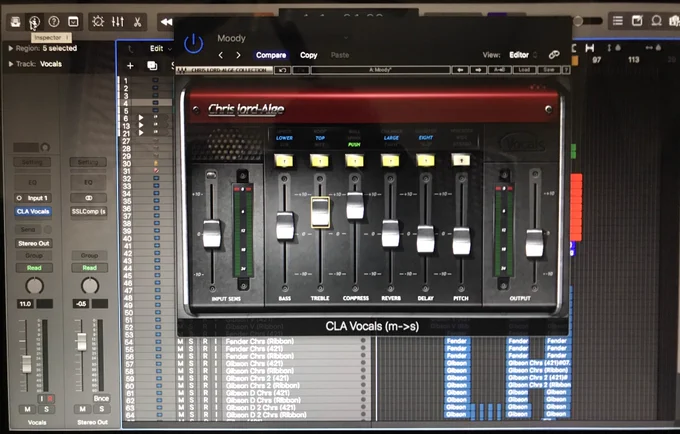Toggle the Inspector icon in the control bar

(35, 21)
